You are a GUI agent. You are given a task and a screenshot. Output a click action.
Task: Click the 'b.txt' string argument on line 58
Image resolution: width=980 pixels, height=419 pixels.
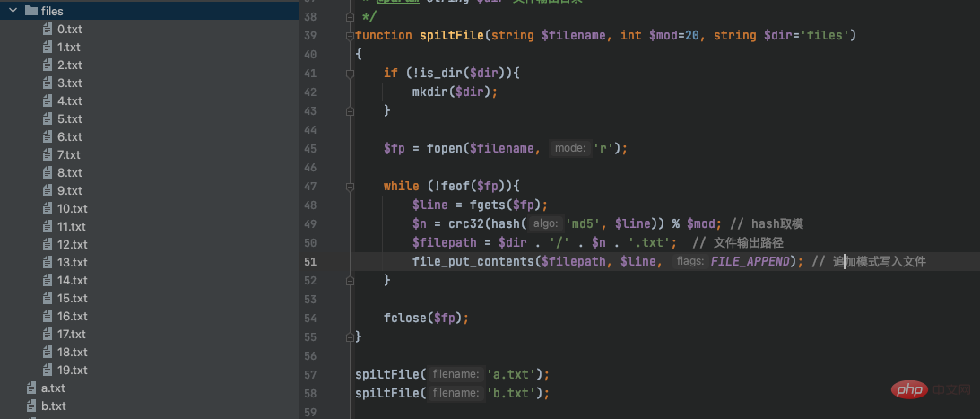512,393
